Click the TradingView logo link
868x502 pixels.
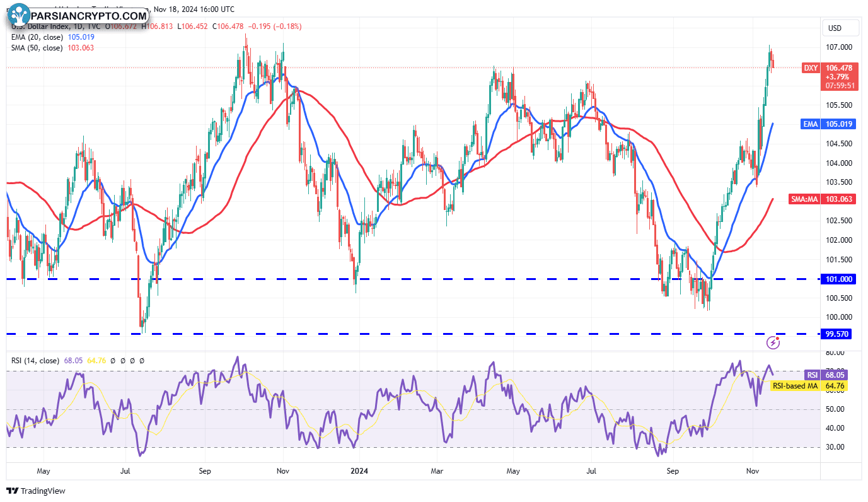36,491
